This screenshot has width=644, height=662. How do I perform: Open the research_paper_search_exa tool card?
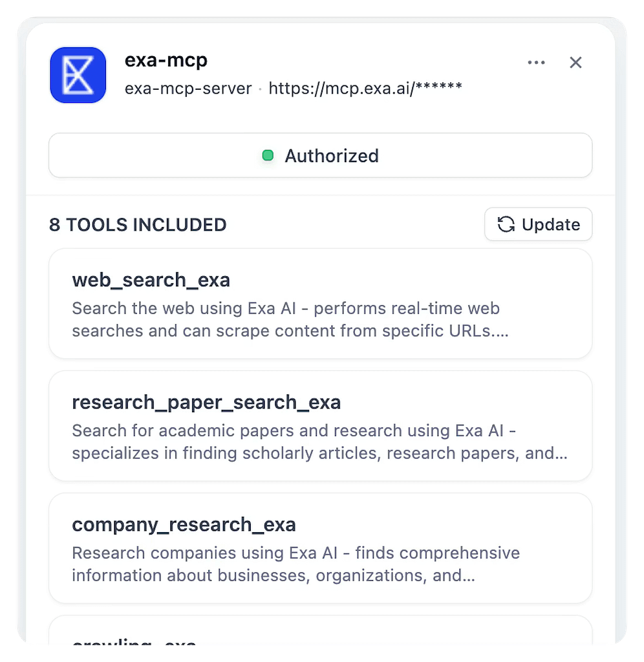(x=320, y=425)
